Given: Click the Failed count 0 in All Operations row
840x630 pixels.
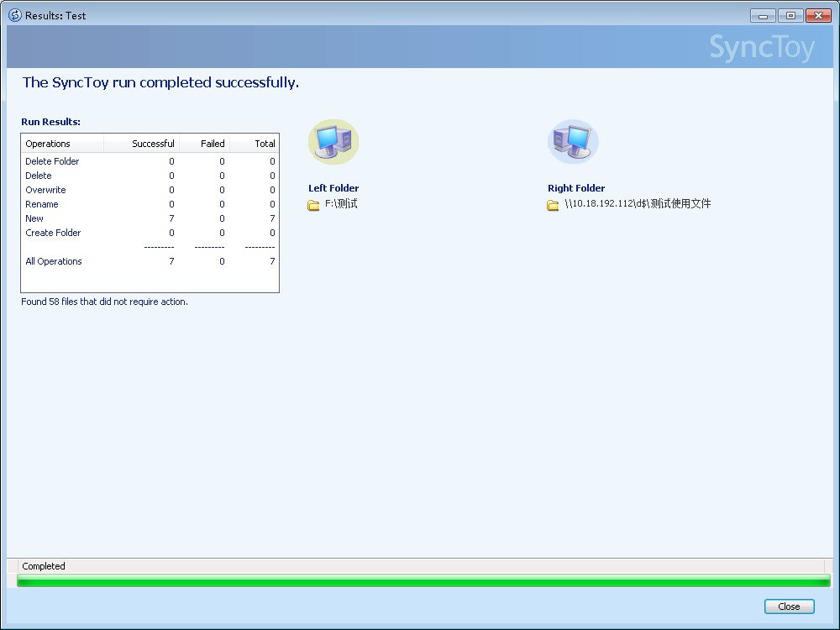Looking at the screenshot, I should 222,261.
